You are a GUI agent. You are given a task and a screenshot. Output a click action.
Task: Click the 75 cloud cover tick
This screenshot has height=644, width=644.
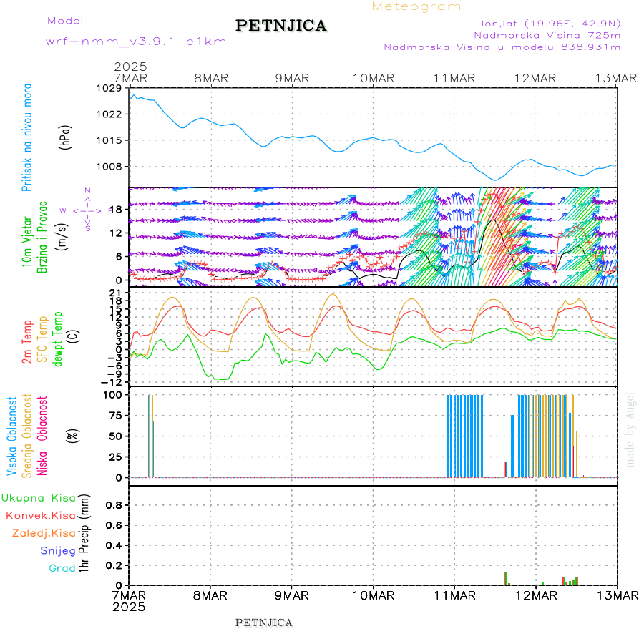point(116,416)
